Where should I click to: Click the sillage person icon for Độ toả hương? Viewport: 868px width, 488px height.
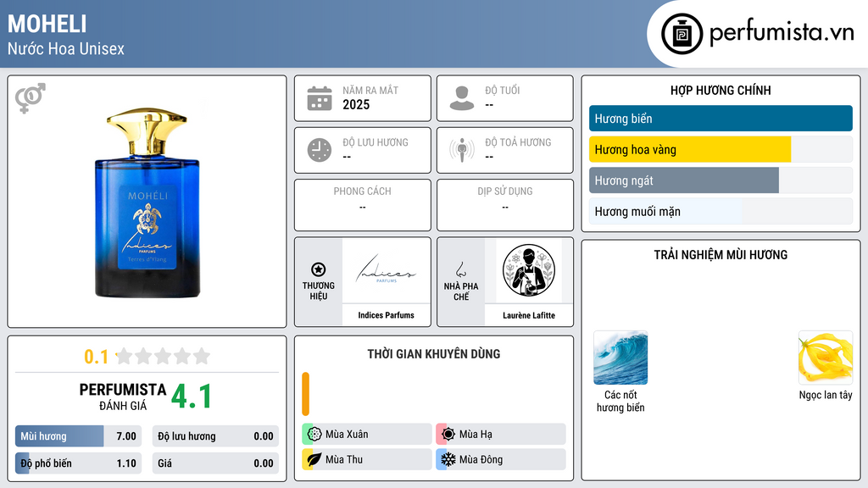coord(462,150)
